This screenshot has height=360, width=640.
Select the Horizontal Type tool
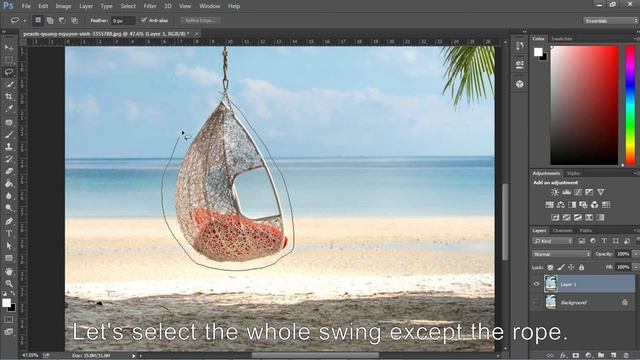(x=9, y=233)
